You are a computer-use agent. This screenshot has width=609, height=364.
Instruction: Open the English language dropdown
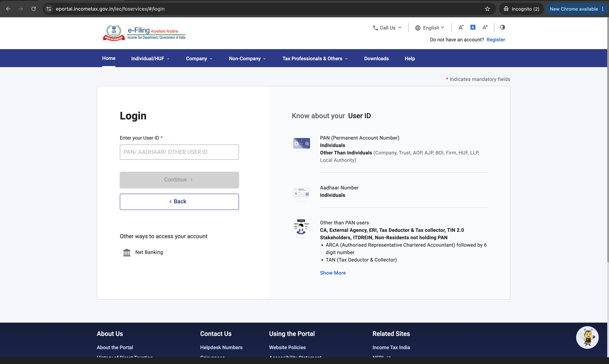[429, 28]
